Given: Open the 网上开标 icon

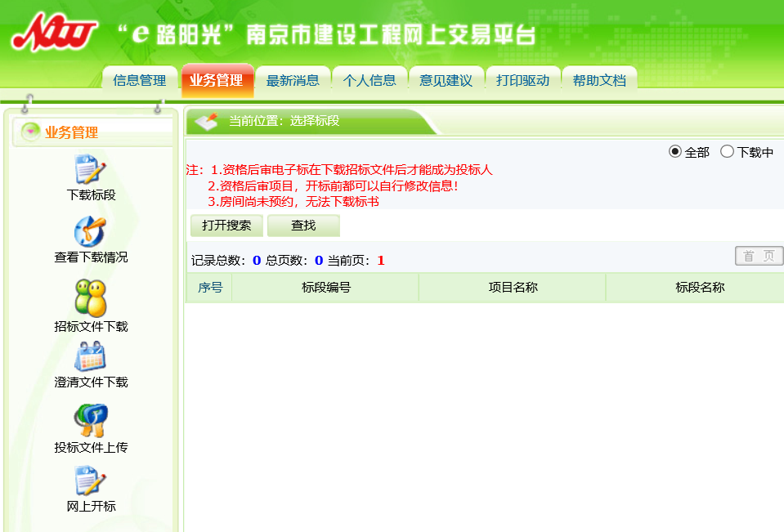Looking at the screenshot, I should (x=90, y=481).
